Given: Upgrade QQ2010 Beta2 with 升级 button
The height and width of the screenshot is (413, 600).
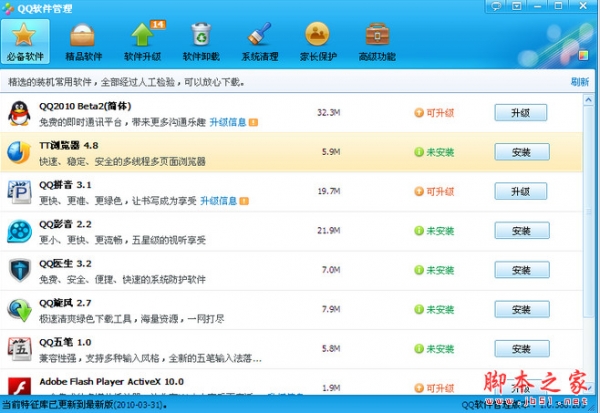Looking at the screenshot, I should [x=521, y=113].
